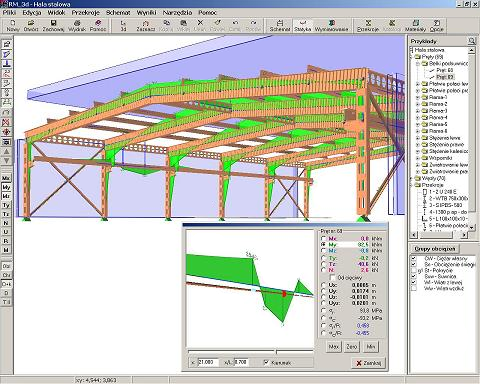Click the tree panel vertical scrollbar down arrow
The height and width of the screenshot is (384, 480).
click(x=472, y=227)
